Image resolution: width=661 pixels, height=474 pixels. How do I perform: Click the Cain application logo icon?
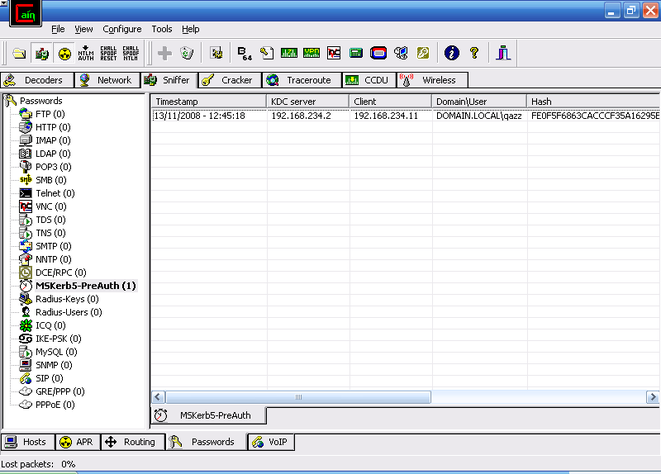tap(25, 14)
